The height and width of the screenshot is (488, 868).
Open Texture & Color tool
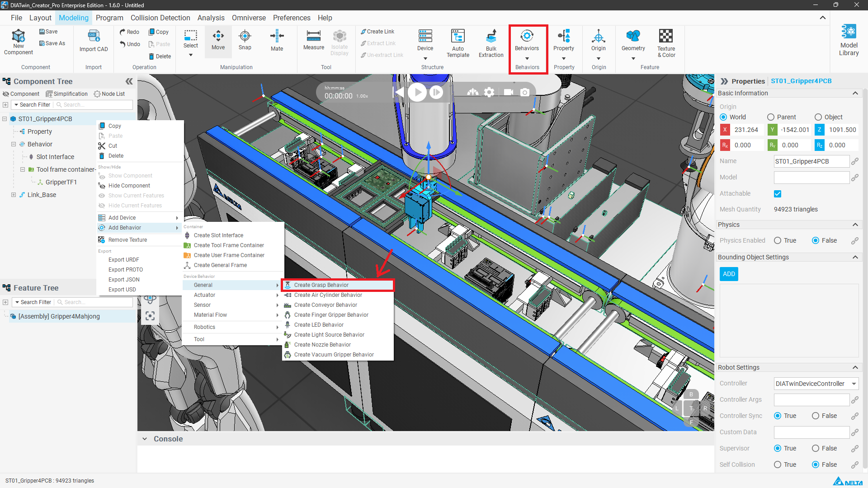pyautogui.click(x=666, y=43)
